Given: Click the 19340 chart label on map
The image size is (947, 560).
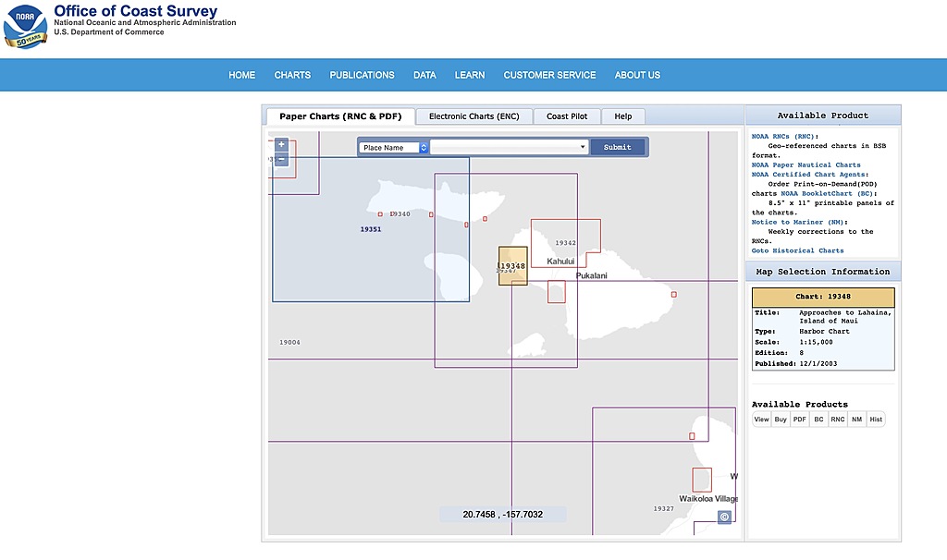Looking at the screenshot, I should 400,214.
